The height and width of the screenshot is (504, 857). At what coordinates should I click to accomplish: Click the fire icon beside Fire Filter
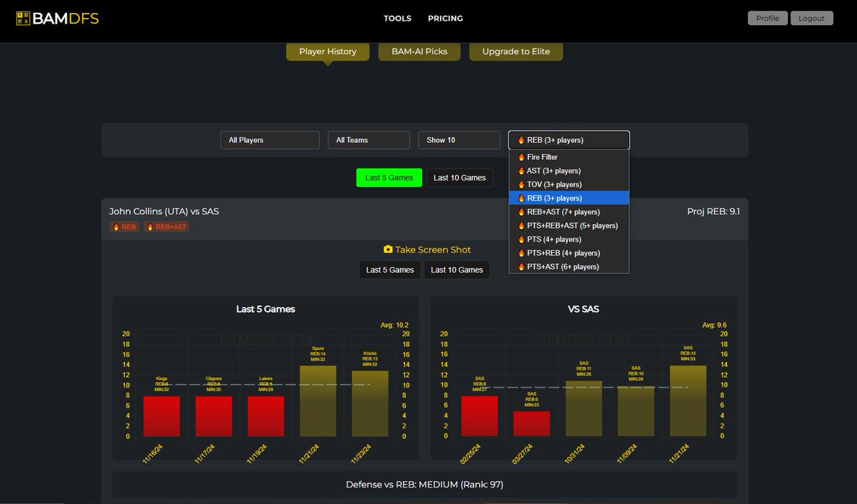(519, 156)
